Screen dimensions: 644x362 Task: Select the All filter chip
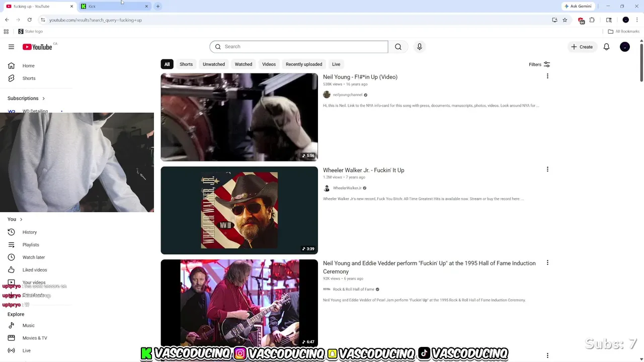point(167,64)
